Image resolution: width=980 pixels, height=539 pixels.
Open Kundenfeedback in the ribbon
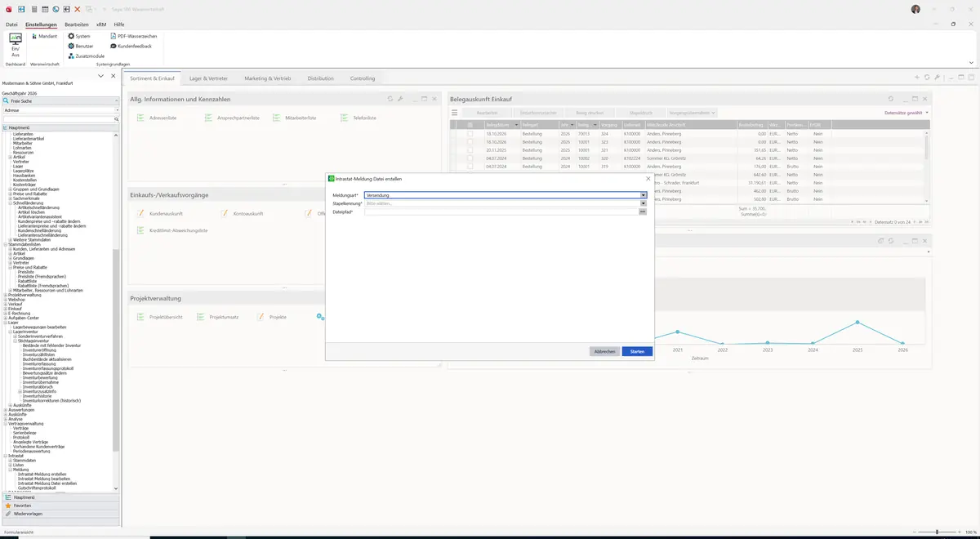click(x=130, y=46)
